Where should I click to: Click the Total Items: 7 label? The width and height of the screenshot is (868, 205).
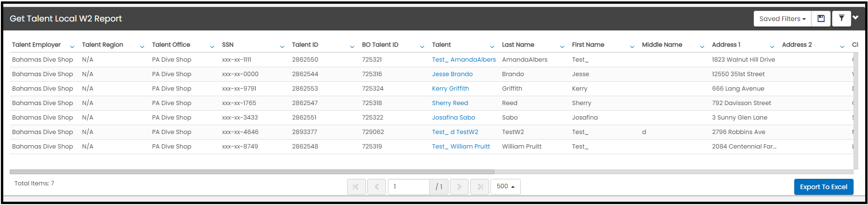tap(34, 184)
